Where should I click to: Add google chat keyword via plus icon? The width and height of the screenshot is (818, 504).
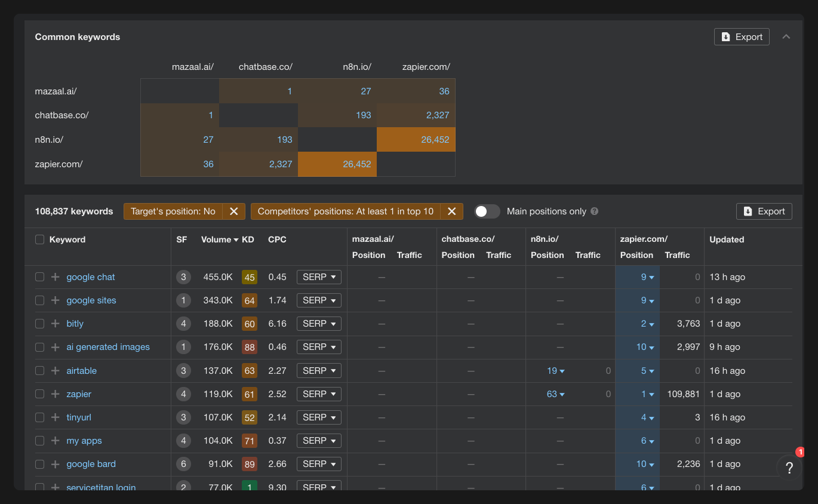56,277
